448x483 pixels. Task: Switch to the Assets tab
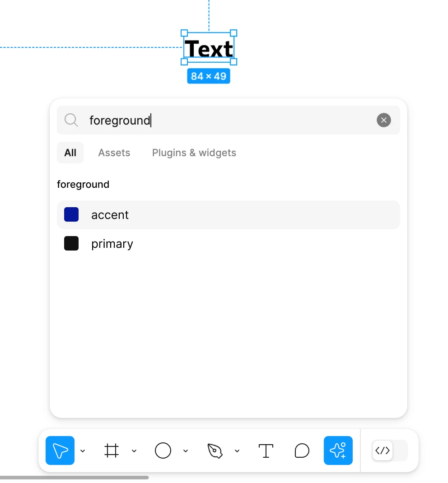(114, 153)
